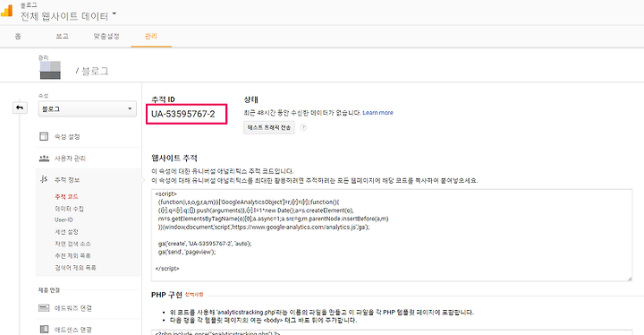The image size is (644, 335).
Task: Switch to the 관리 tab
Action: click(x=151, y=36)
